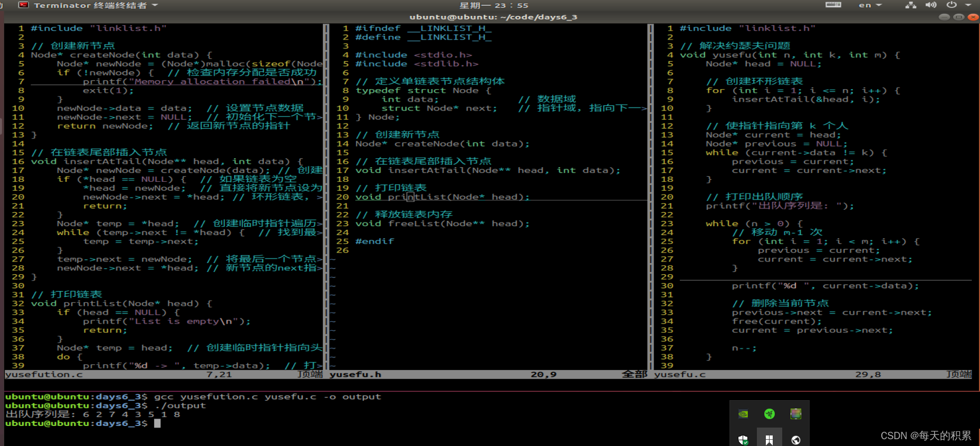The width and height of the screenshot is (980, 446).
Task: Click '#include <stdlib.h>' line
Action: [x=417, y=64]
